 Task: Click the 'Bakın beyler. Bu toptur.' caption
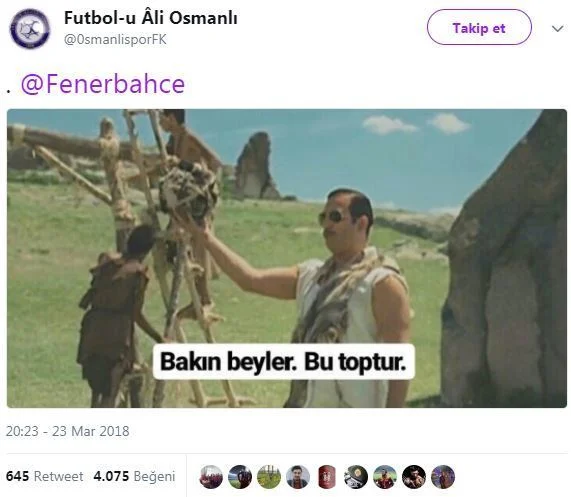284,362
